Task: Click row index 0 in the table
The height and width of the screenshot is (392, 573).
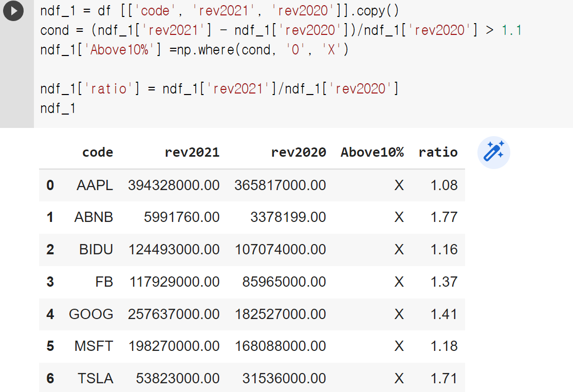Action: click(x=50, y=185)
